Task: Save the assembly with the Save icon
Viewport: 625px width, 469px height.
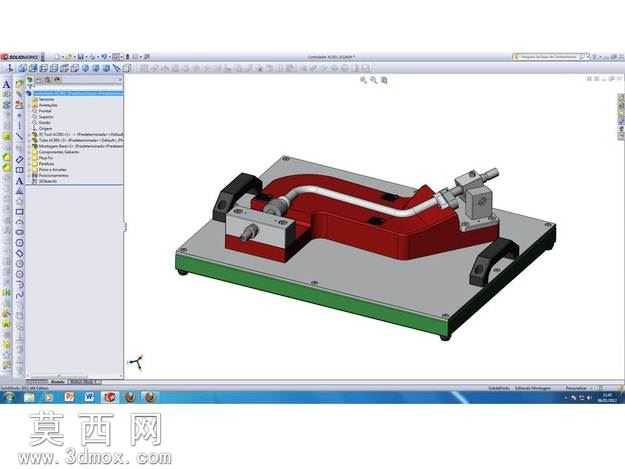Action: (81, 57)
